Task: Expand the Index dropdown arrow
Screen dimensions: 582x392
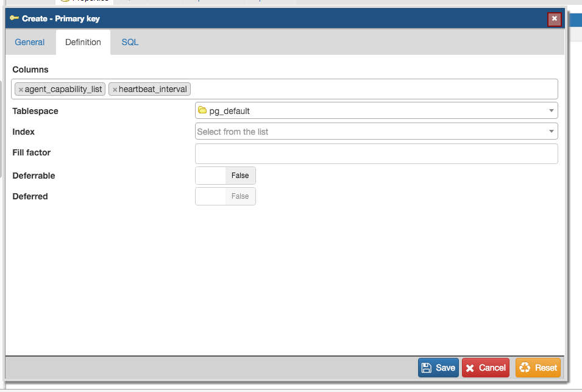Action: (551, 132)
